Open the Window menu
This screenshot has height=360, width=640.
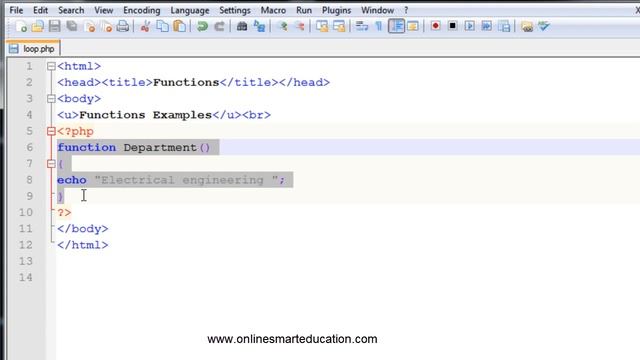[377, 10]
